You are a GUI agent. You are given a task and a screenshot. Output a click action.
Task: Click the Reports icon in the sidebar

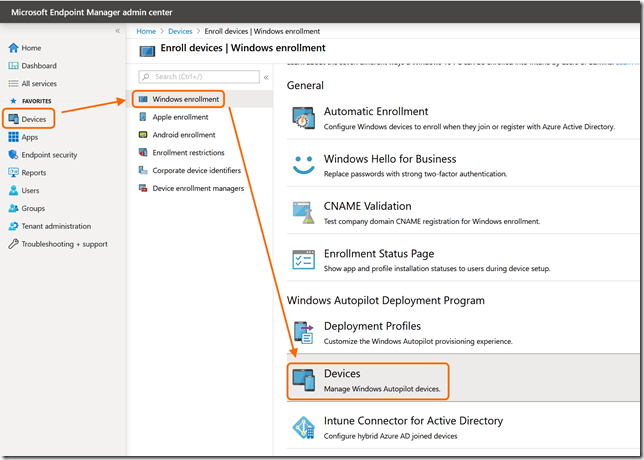click(x=13, y=173)
